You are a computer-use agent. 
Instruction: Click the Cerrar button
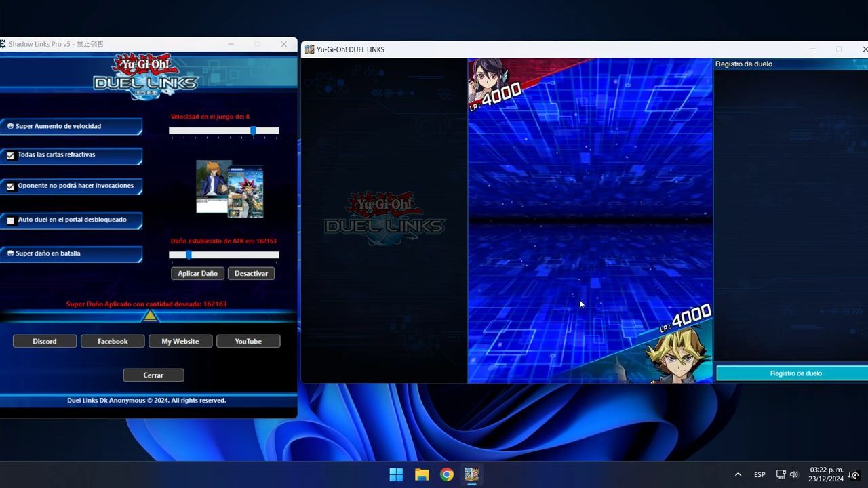tap(153, 375)
